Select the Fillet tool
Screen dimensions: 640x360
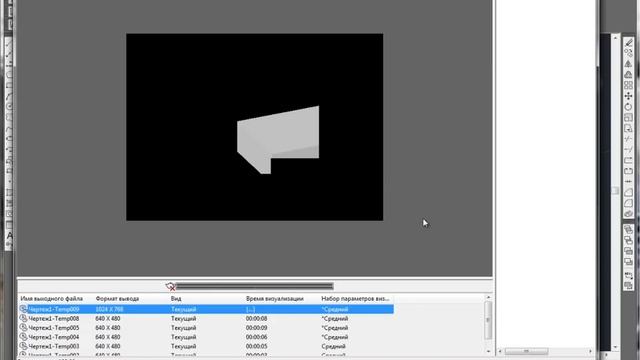tap(629, 203)
